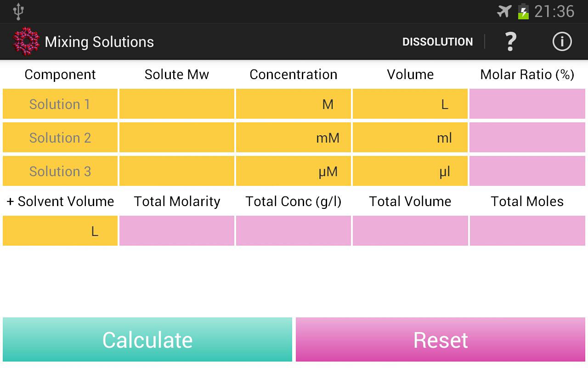This screenshot has height=368, width=588.
Task: Select Solution 1 volume field in L
Action: pyautogui.click(x=410, y=104)
